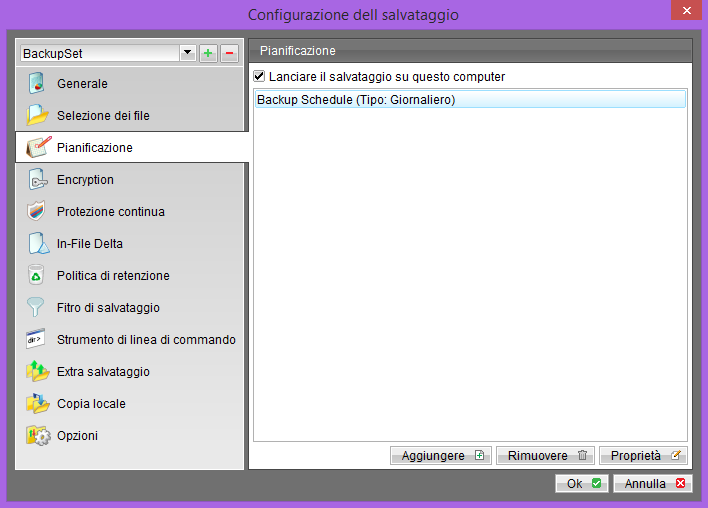This screenshot has width=708, height=508.
Task: Cancel with the Annulla button
Action: 653,484
